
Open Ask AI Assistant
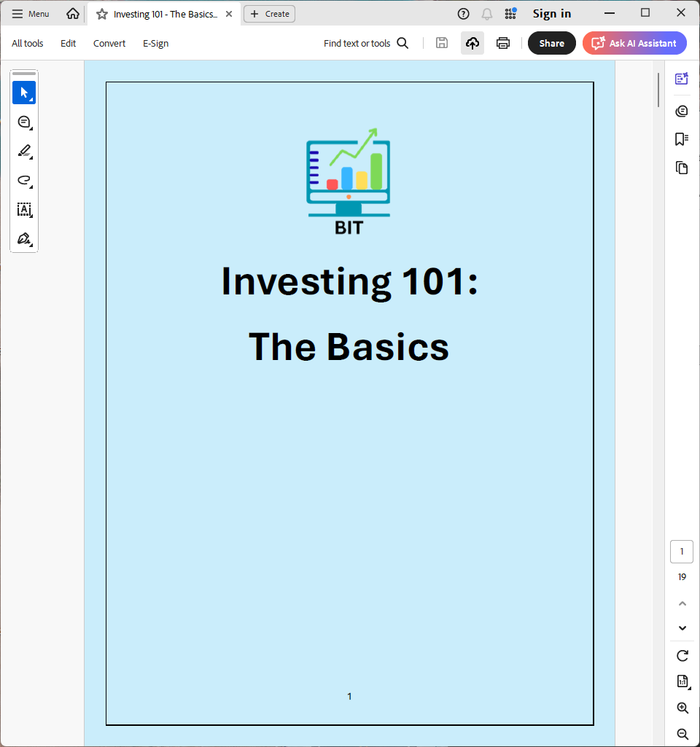(634, 43)
